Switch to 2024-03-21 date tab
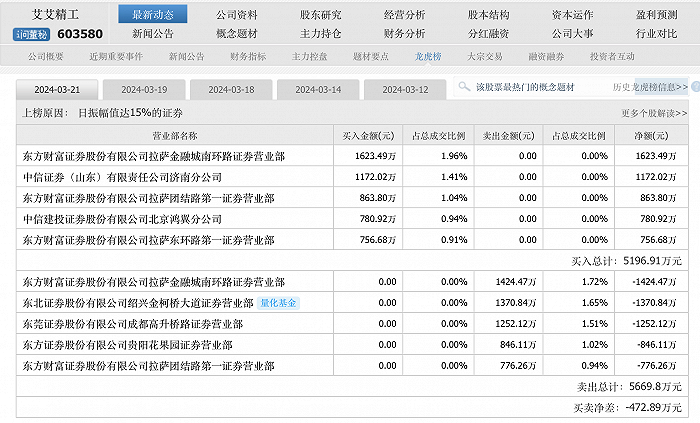Image resolution: width=700 pixels, height=423 pixels. pyautogui.click(x=57, y=90)
